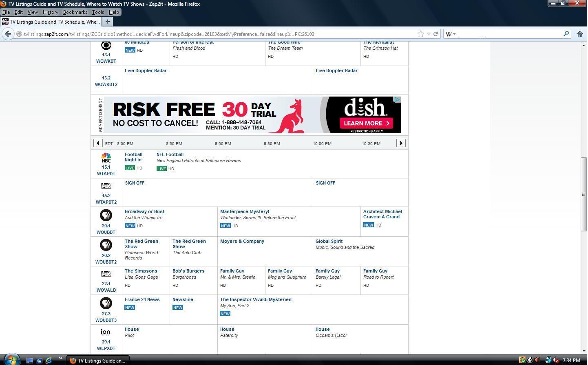Click the search magnifier icon

coord(566,34)
